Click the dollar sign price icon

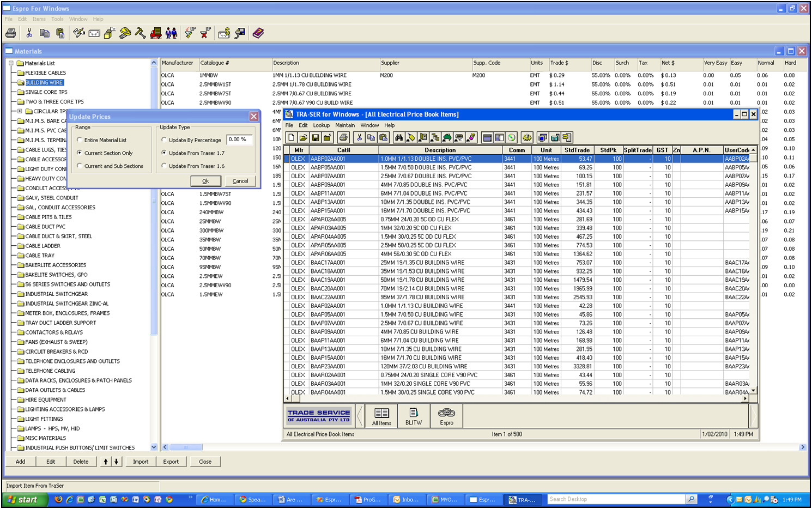point(224,33)
